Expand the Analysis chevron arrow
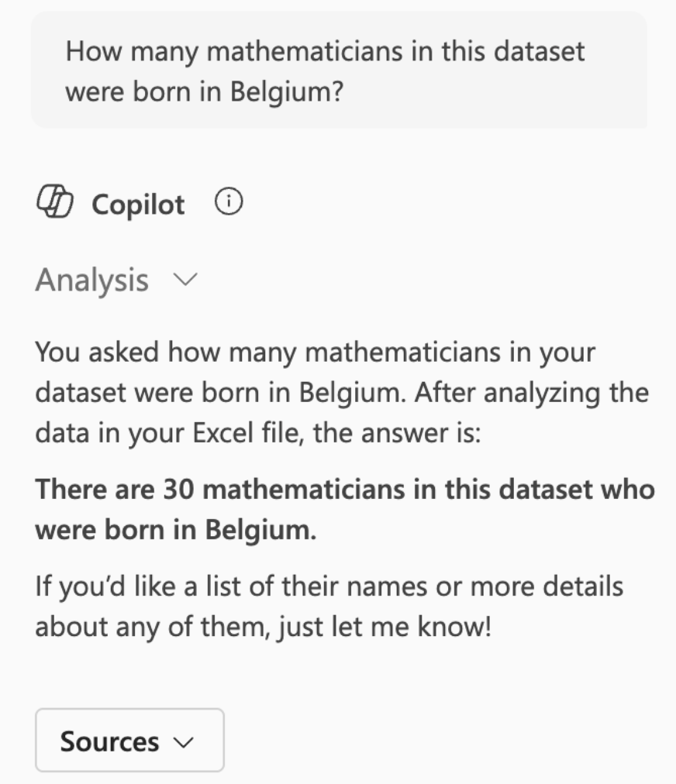 pos(186,280)
